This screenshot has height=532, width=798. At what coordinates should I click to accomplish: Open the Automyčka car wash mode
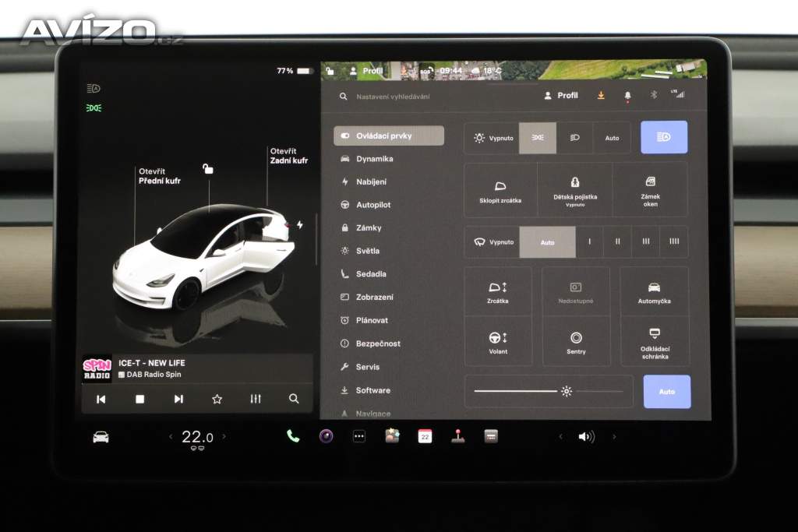[654, 292]
